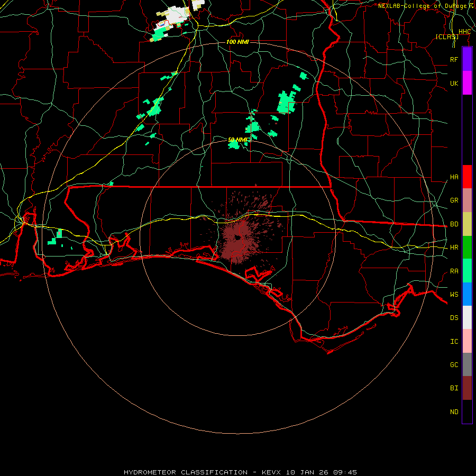Click the NEXLAB-College of DuPage credit text

[x=422, y=6]
